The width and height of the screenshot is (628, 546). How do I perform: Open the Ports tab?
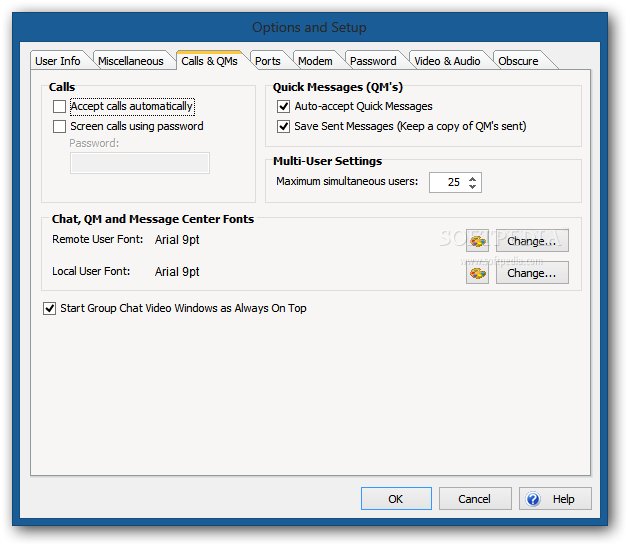268,61
